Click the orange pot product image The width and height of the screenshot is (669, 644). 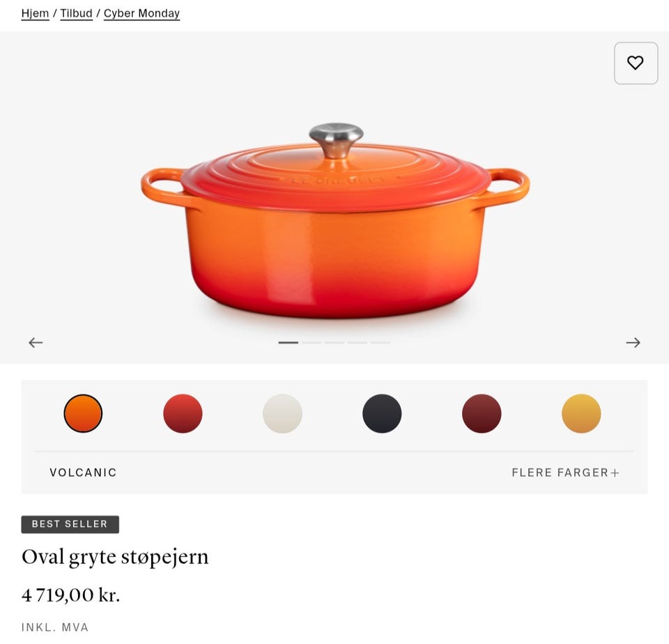point(335,221)
